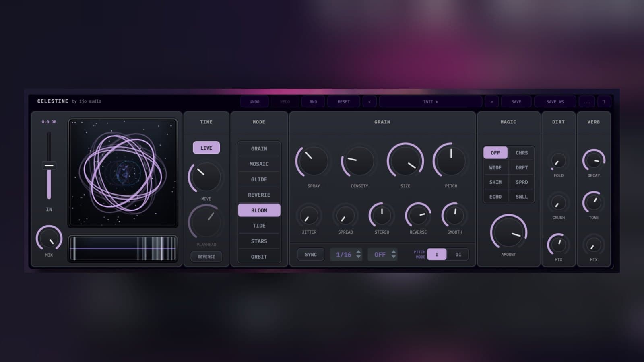Click the Move knob in Time
The width and height of the screenshot is (644, 362).
coord(206,177)
